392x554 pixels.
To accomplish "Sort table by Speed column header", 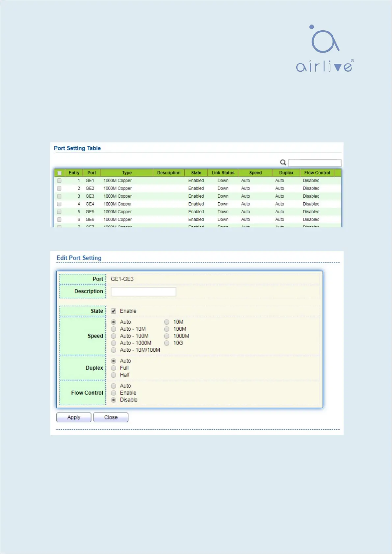I will click(255, 173).
